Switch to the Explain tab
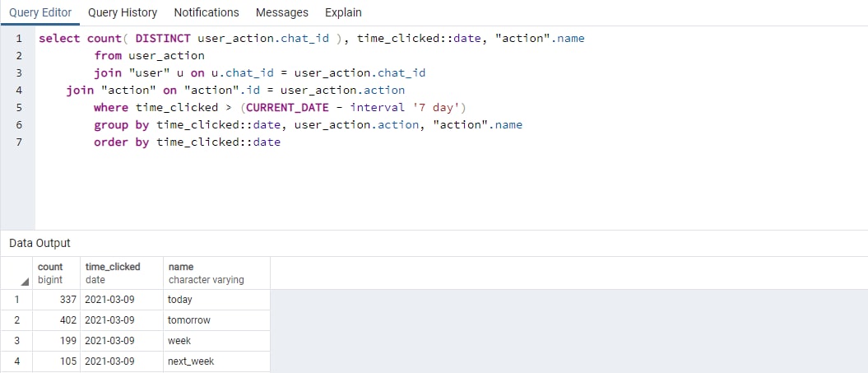The image size is (868, 373). [x=343, y=12]
